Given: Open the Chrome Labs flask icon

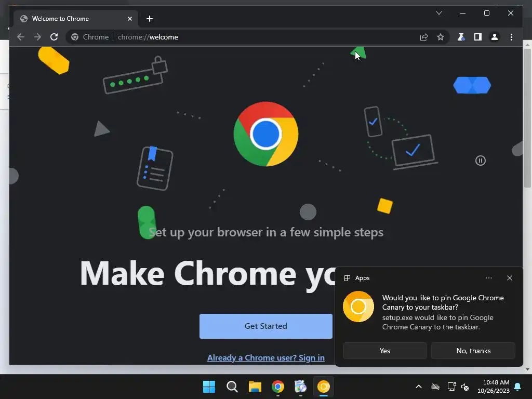Looking at the screenshot, I should click(x=461, y=37).
